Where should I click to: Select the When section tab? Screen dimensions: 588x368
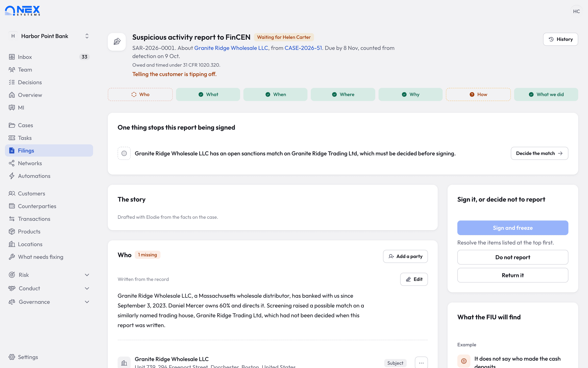point(275,94)
